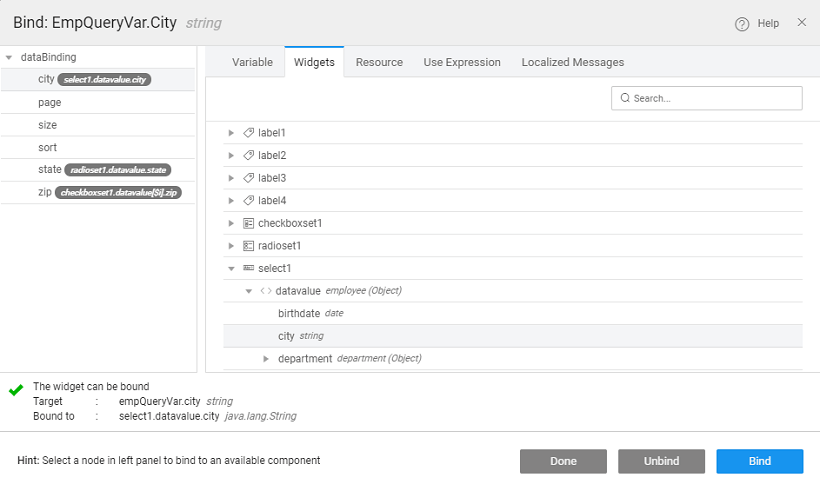
Task: Click the Unbind button
Action: click(661, 461)
